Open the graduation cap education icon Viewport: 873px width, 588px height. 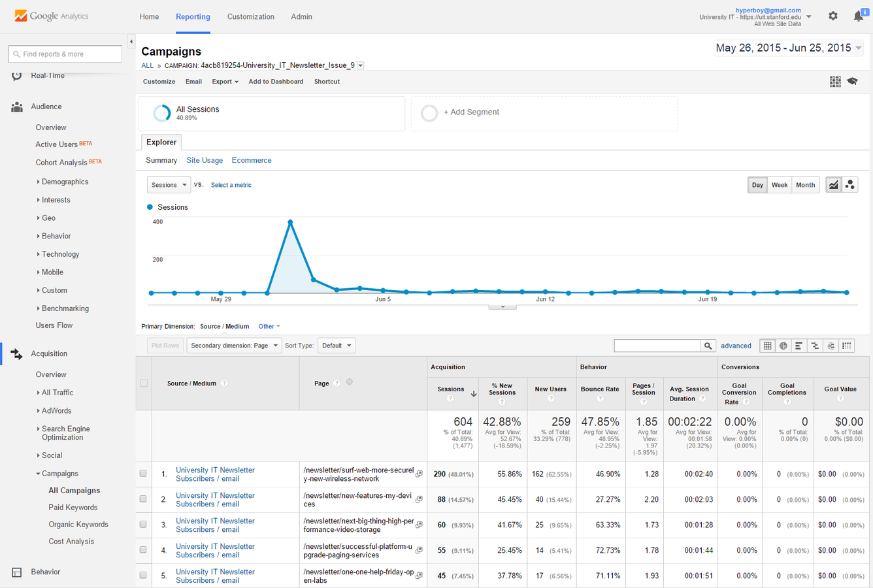pyautogui.click(x=853, y=82)
